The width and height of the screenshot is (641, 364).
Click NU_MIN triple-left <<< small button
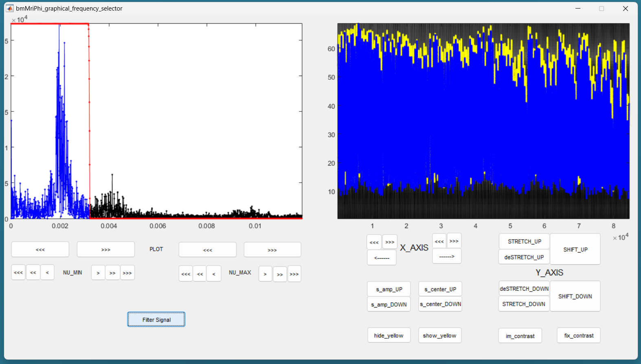[18, 272]
